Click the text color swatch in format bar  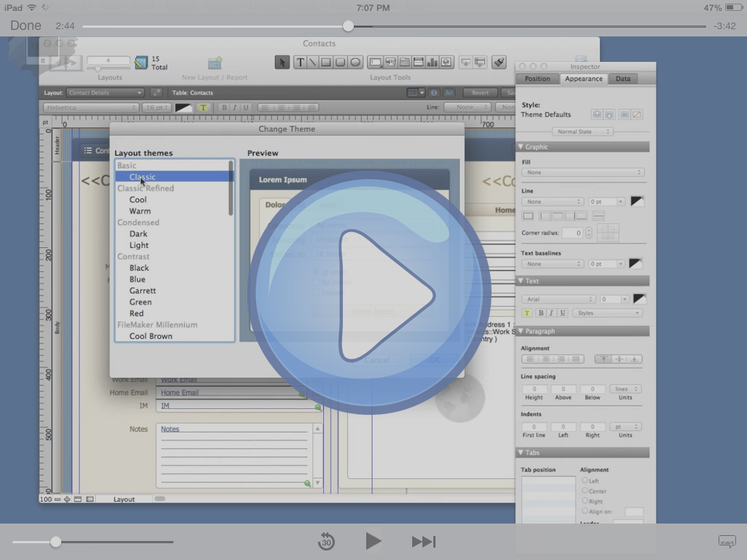[x=183, y=108]
